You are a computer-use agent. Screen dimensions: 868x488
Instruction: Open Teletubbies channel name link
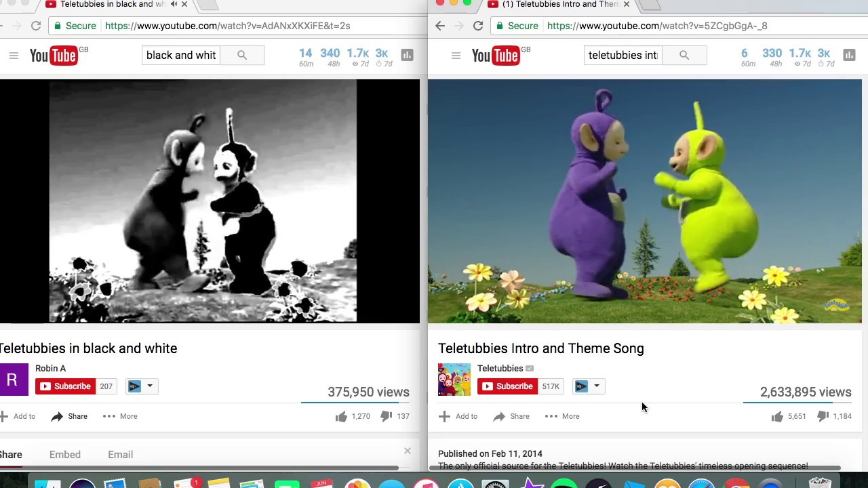click(x=500, y=369)
